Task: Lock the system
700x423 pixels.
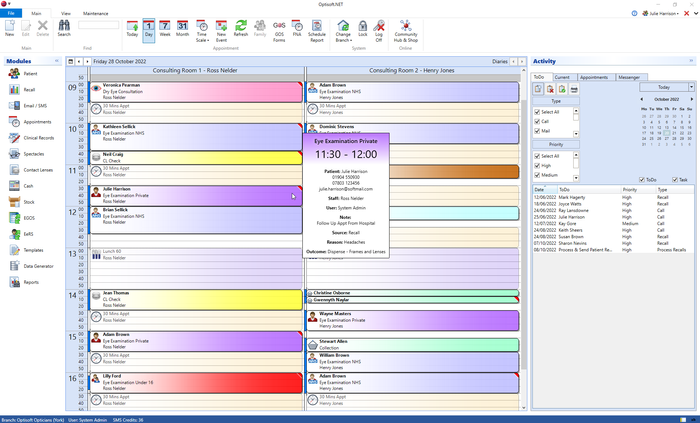Action: (x=363, y=28)
